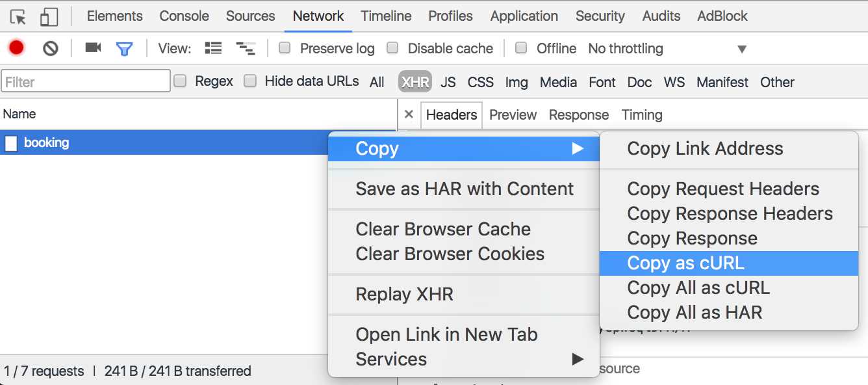868x385 pixels.
Task: Open the Services submenu
Action: tap(390, 358)
